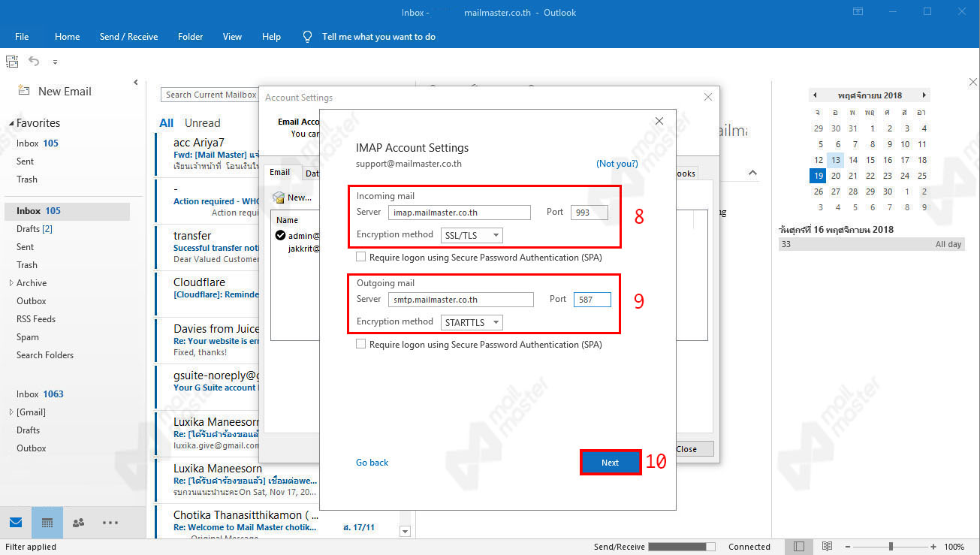
Task: Select Inbox 105 under Favorites
Action: 38,143
